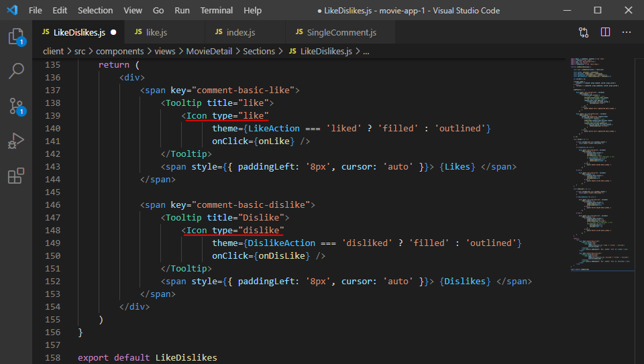
Task: Click the VS Code logo icon
Action: 12,10
